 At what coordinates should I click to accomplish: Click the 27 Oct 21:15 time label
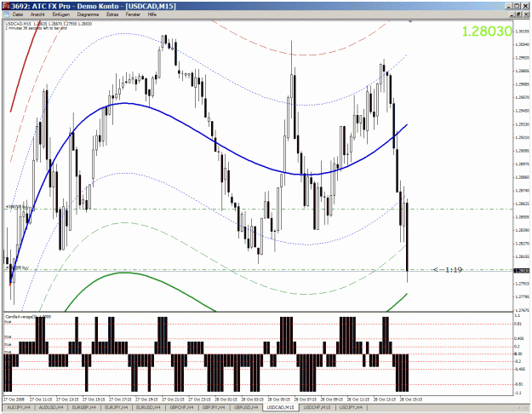pos(173,400)
